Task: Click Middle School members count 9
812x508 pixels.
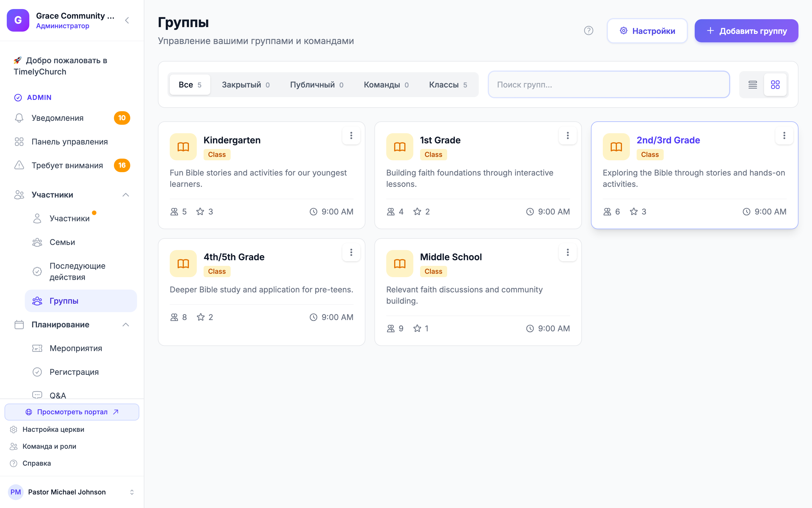Action: [x=395, y=329]
